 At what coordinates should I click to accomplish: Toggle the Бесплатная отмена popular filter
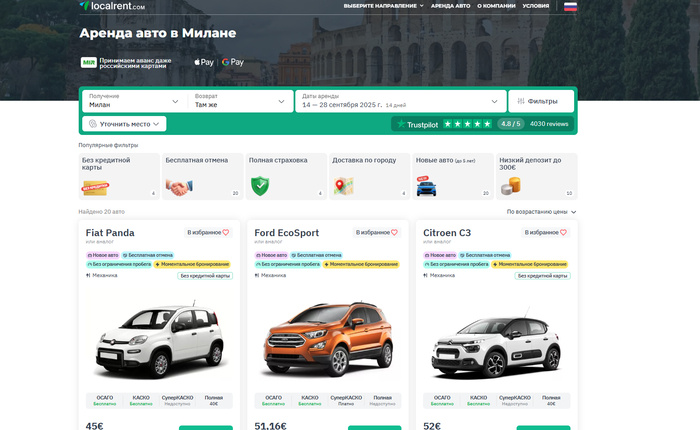(203, 176)
